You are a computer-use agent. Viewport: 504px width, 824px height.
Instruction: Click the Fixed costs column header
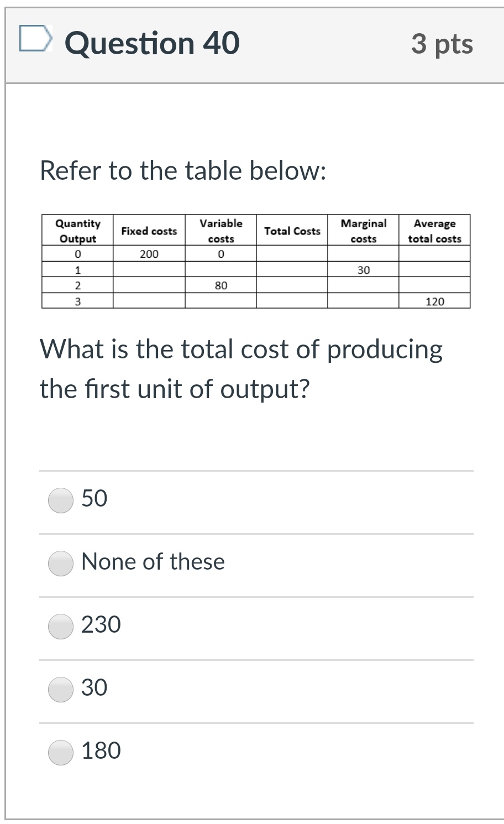click(149, 231)
